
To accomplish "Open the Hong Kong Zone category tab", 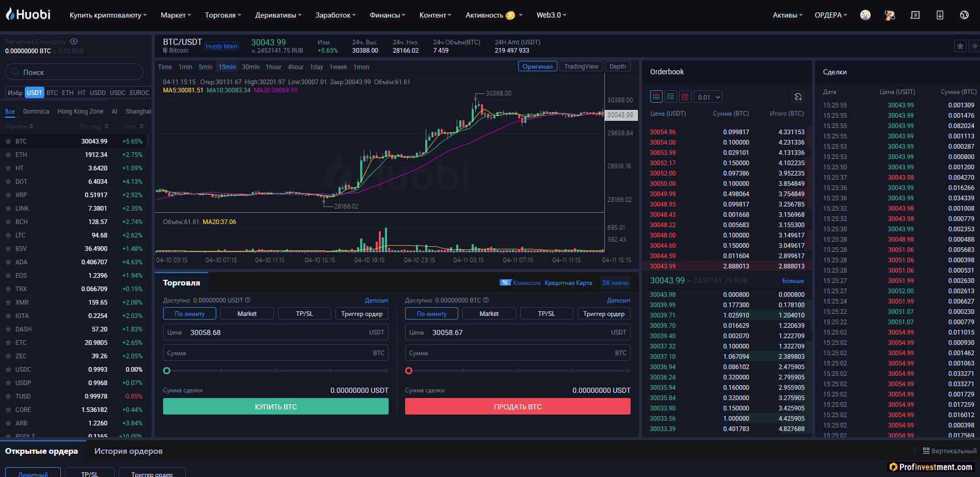I will pyautogui.click(x=80, y=112).
